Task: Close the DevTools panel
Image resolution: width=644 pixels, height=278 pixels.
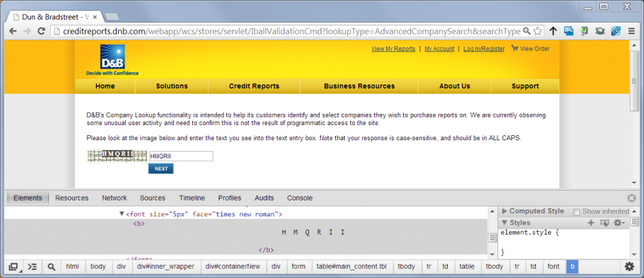Action: tap(631, 198)
